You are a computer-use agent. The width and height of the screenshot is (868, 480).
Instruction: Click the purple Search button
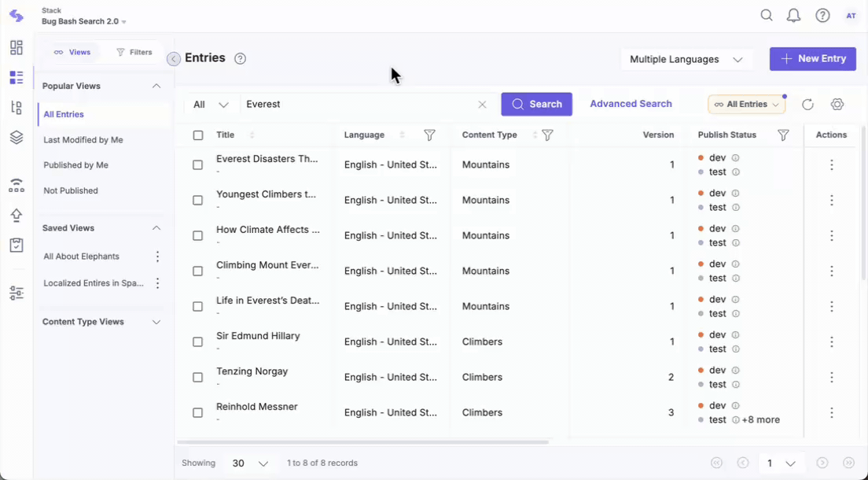pyautogui.click(x=536, y=104)
